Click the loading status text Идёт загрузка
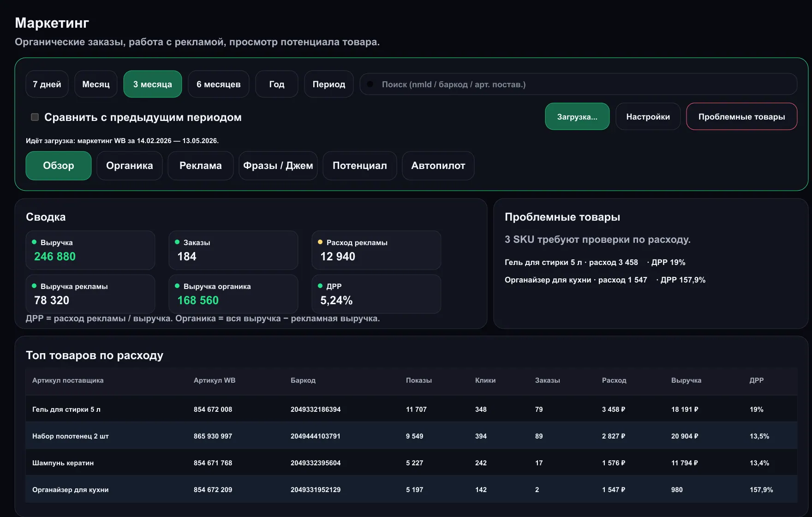Image resolution: width=812 pixels, height=517 pixels. [x=122, y=141]
